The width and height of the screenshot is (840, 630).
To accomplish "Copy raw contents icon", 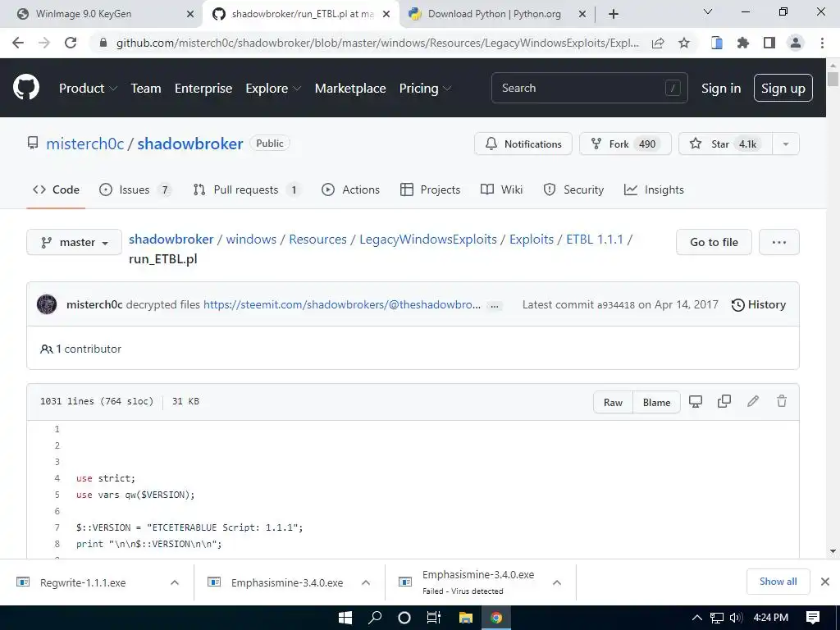I will (724, 401).
